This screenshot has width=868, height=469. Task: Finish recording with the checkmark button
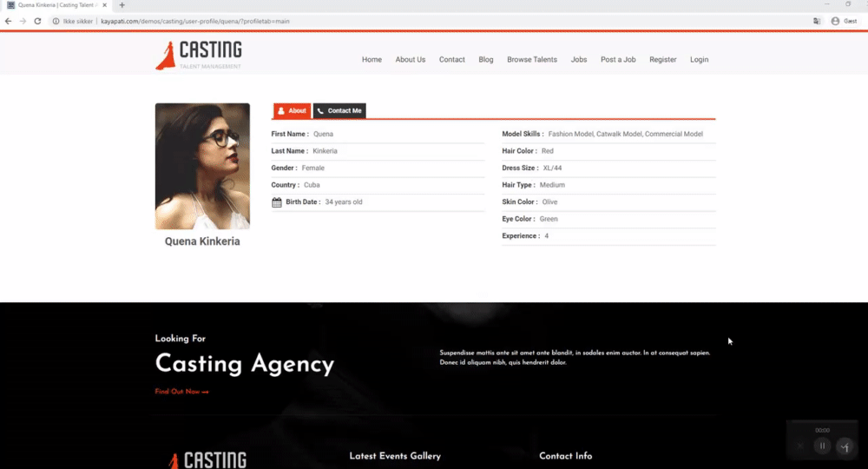click(845, 446)
